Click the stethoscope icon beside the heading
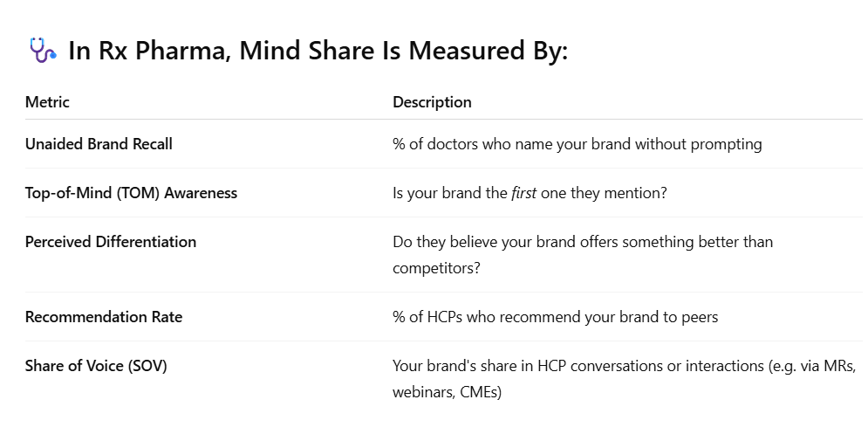 tap(42, 51)
